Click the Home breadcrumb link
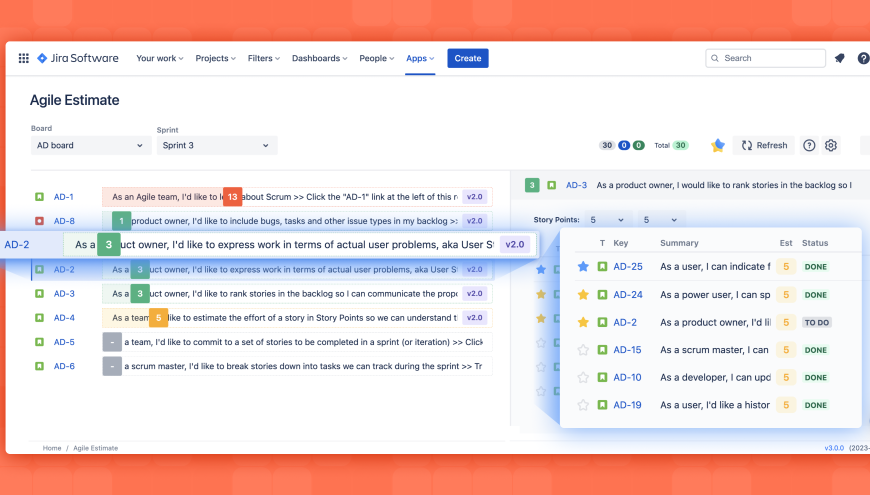Viewport: 870px width, 495px height. [x=52, y=448]
